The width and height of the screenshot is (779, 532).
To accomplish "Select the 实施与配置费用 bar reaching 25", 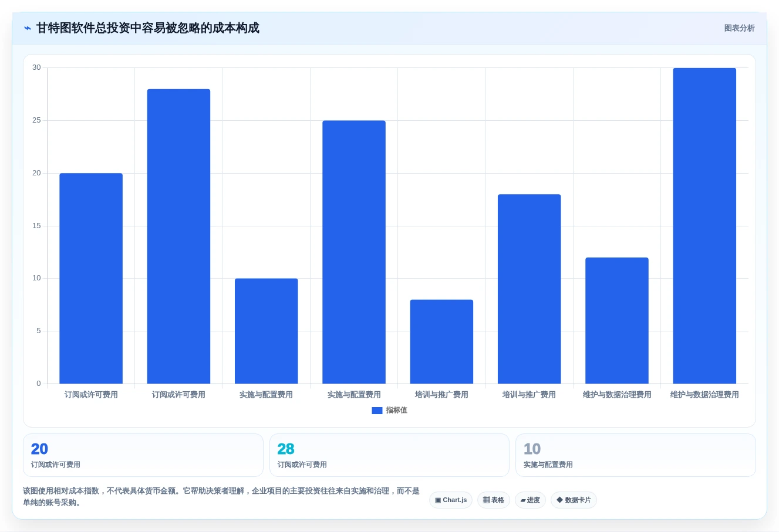I will point(354,252).
